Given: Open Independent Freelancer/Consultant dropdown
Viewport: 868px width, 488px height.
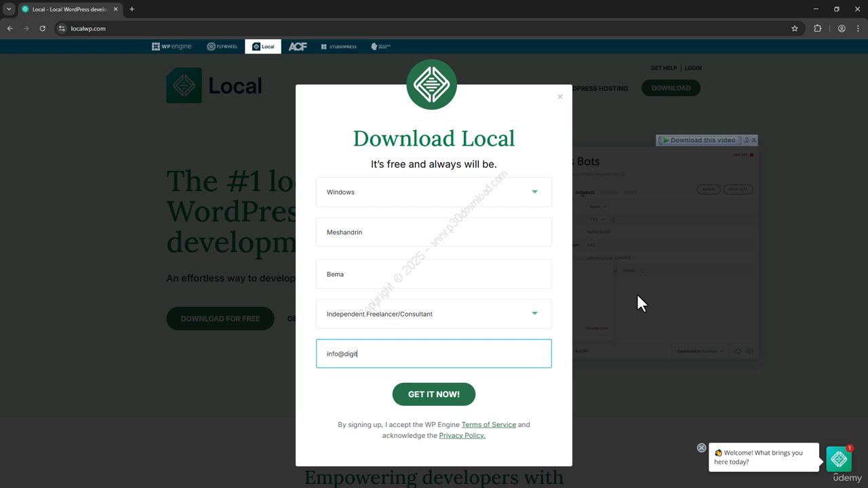Looking at the screenshot, I should click(x=434, y=314).
